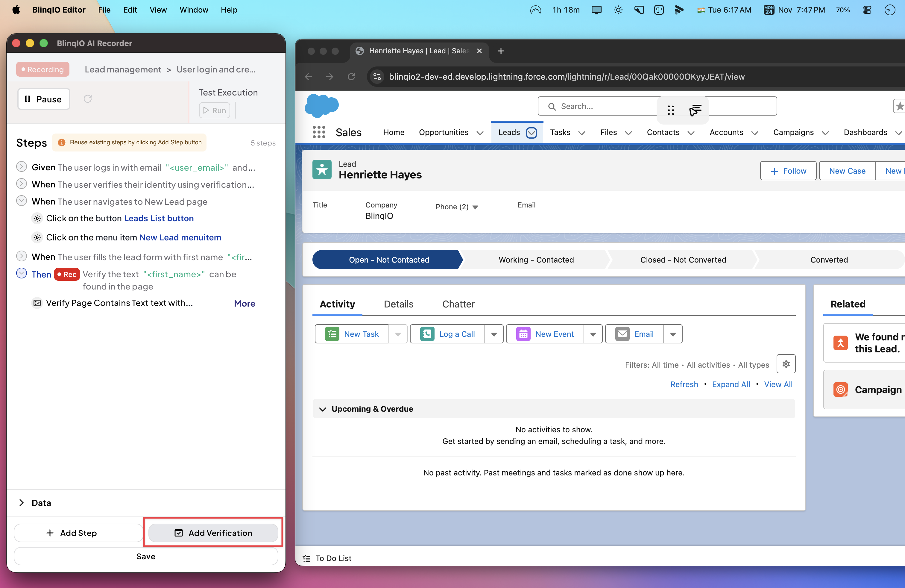Screen dimensions: 905x588
Task: Click the drag handle dots on floating toolbar
Action: [x=671, y=110]
